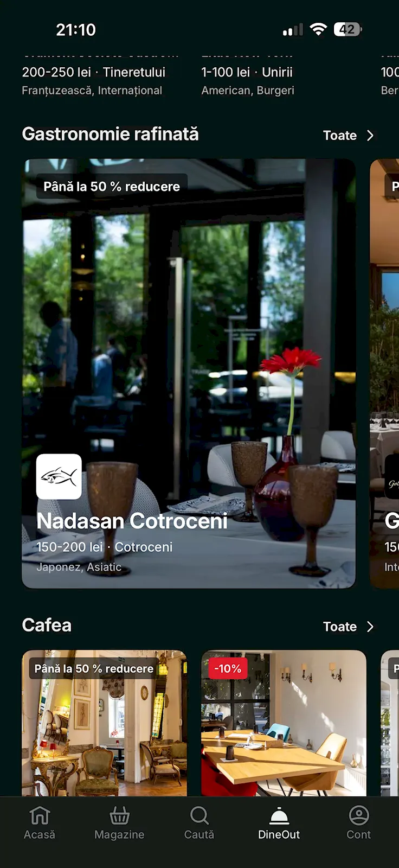Tap the Gastronomie rafinată section heading
This screenshot has width=399, height=868.
(110, 134)
